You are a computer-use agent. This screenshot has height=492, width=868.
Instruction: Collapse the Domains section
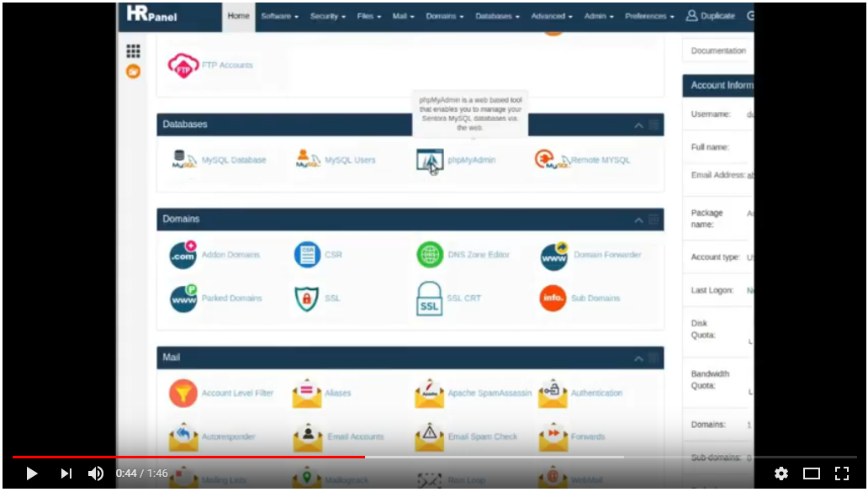(x=639, y=220)
